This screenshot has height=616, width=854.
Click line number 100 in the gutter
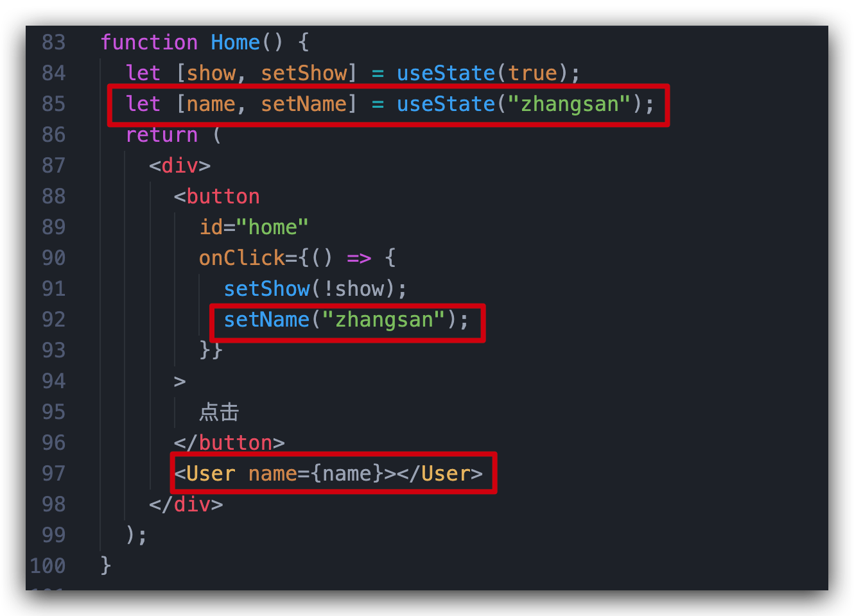point(48,566)
